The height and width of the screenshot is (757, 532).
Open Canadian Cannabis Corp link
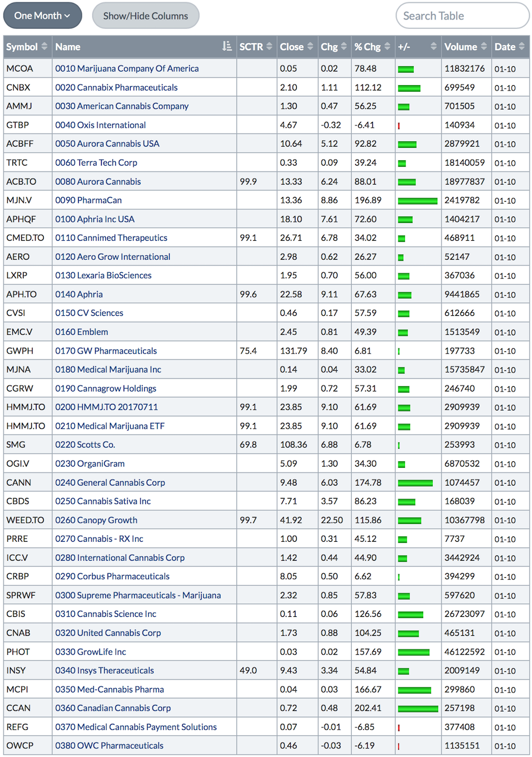[x=113, y=709]
